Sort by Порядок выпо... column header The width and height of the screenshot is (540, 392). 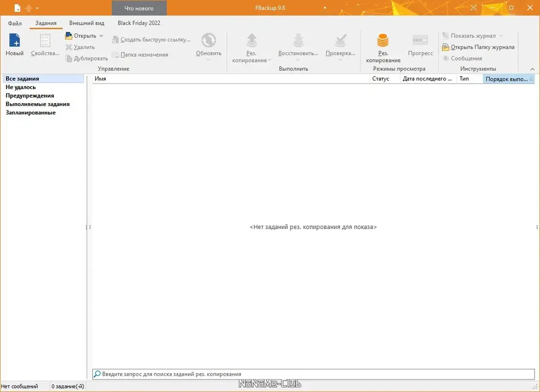click(509, 79)
